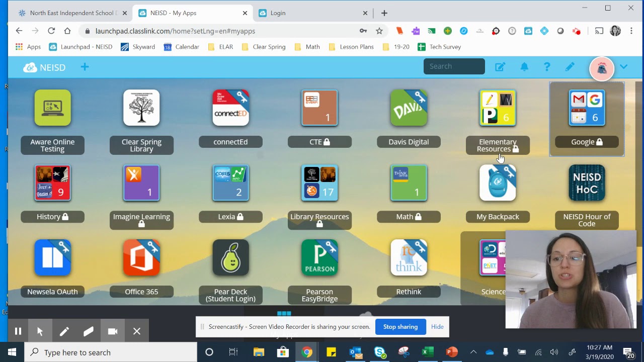Open the Imagine Learning folder
The height and width of the screenshot is (362, 644).
pos(141,183)
